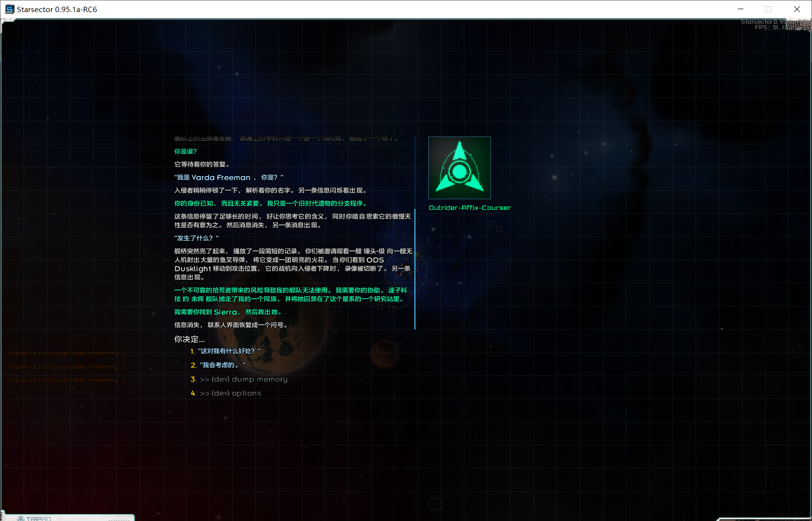Click the Varda Freeman name in dialog text
Viewport: 812px width, 521px height.
point(221,178)
